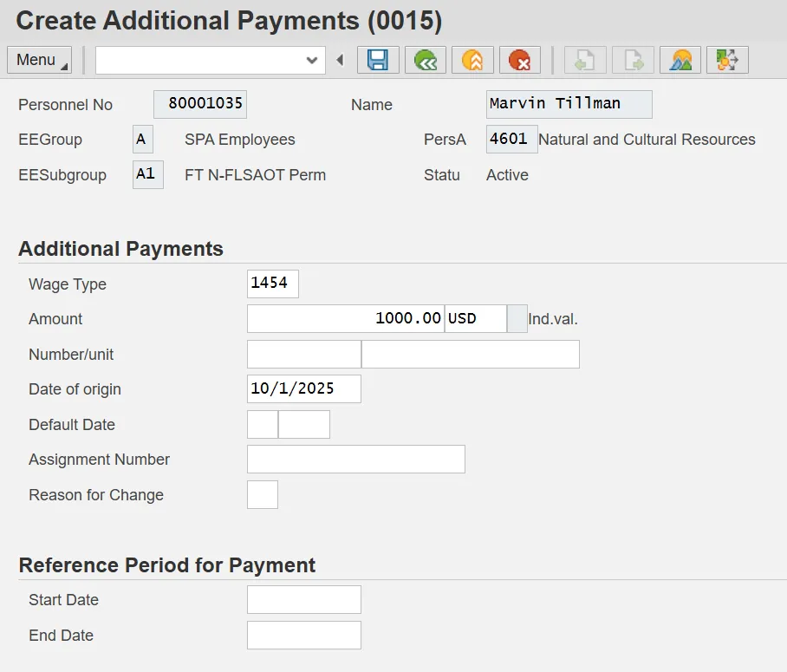Click the Overview mountain icon in toolbar
This screenshot has width=787, height=672.
(x=680, y=60)
